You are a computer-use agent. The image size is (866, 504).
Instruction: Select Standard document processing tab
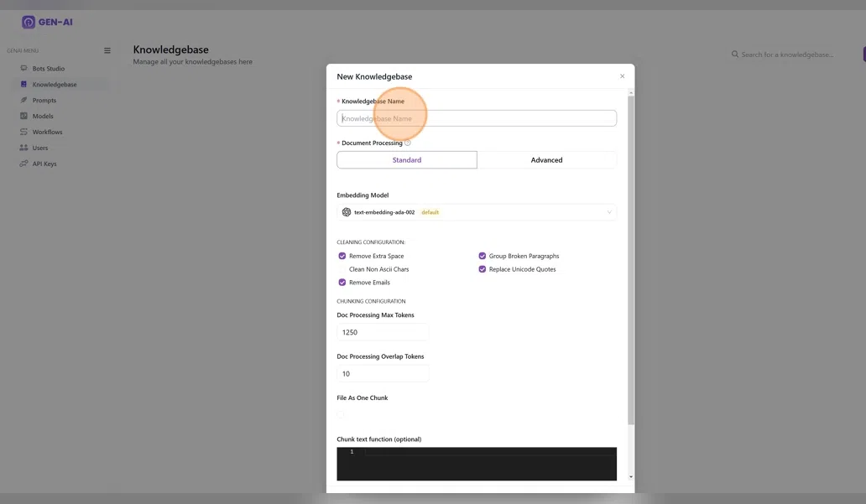[x=407, y=160]
